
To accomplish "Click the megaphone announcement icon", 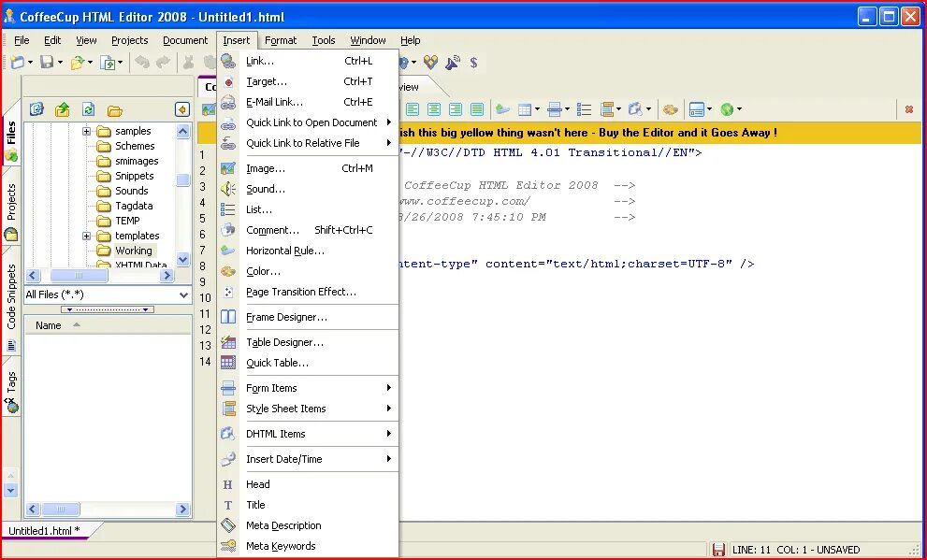I will [453, 63].
